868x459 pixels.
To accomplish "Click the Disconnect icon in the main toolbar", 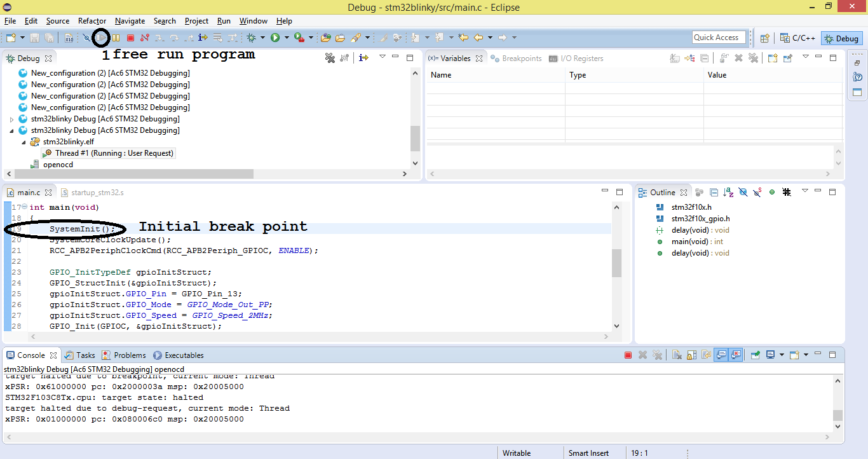I will (145, 38).
